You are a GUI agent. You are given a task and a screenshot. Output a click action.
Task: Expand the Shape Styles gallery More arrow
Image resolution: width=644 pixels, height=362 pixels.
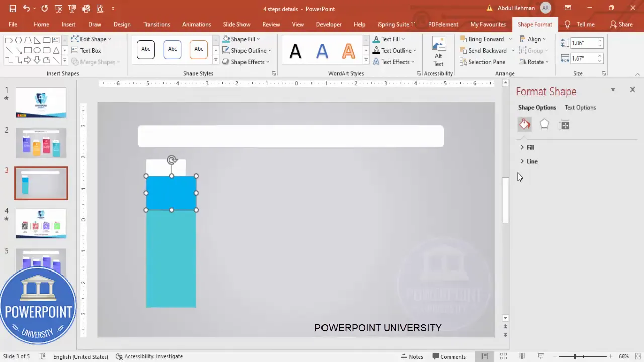[216, 60]
